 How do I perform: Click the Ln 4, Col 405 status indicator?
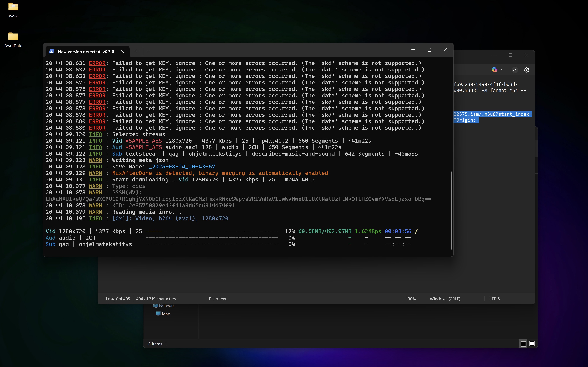pyautogui.click(x=118, y=299)
